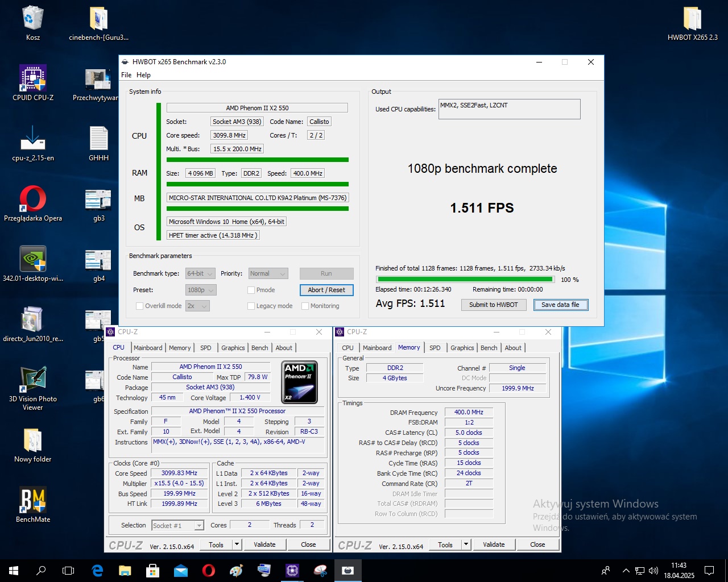Open the Nowy folder desktop icon
The width and height of the screenshot is (728, 582).
33,445
